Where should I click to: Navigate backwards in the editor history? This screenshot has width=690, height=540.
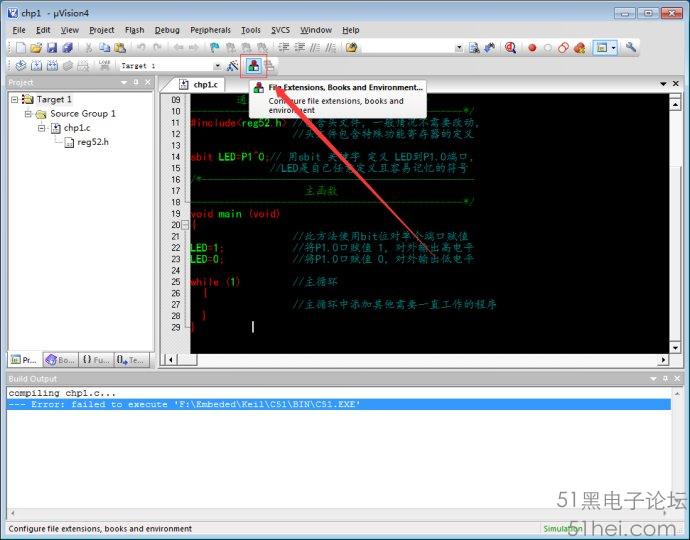point(178,48)
